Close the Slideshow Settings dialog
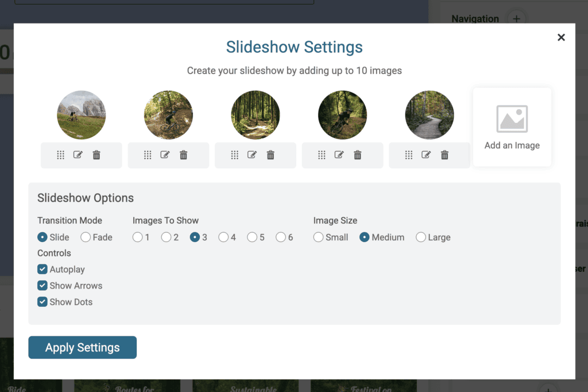This screenshot has height=392, width=588. (561, 37)
